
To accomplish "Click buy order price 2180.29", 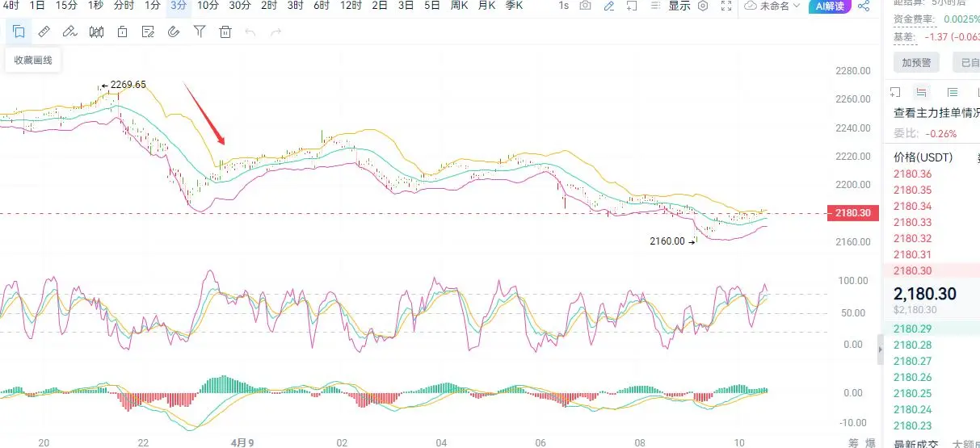I will tap(913, 329).
